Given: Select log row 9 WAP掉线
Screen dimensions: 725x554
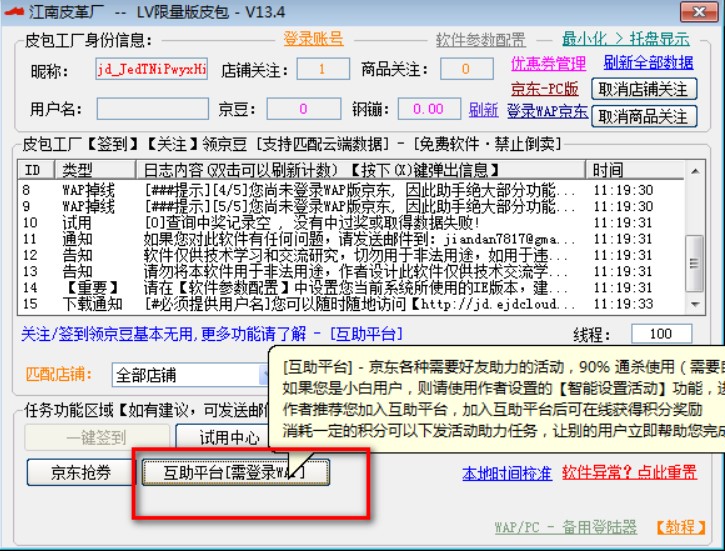Looking at the screenshot, I should click(x=350, y=206).
